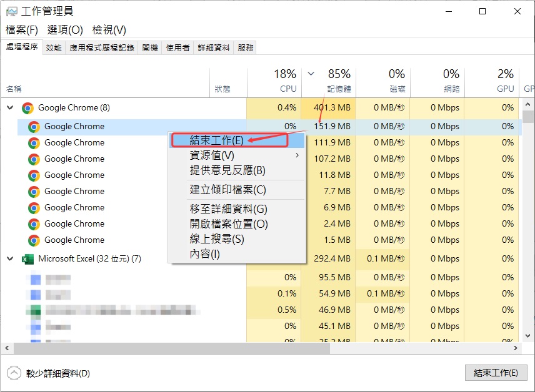Click the 6.9 MB memory cell
This screenshot has height=392, width=535.
point(329,208)
